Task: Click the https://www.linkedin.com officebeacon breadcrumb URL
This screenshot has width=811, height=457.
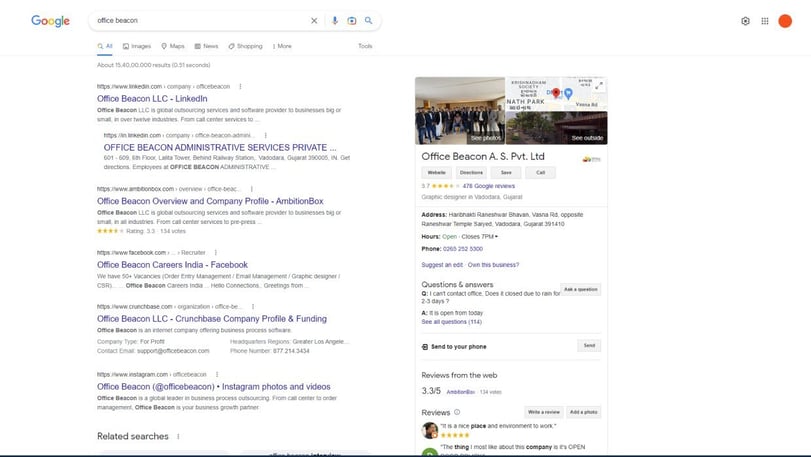Action: tap(163, 86)
